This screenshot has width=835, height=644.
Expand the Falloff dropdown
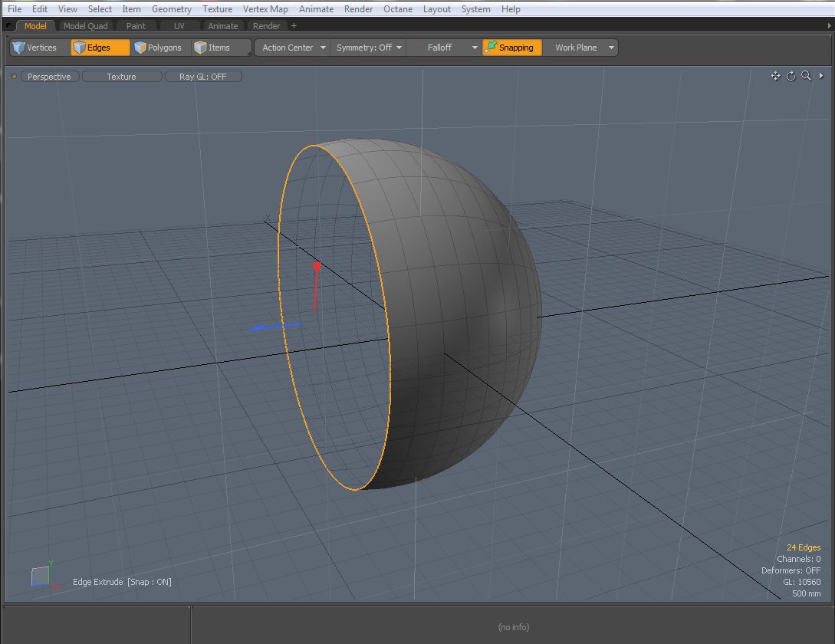point(445,48)
